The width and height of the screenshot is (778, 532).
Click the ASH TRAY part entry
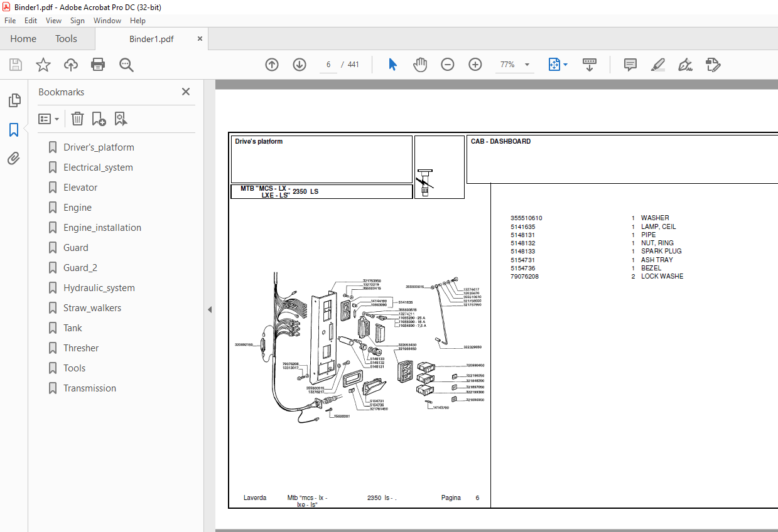pyautogui.click(x=657, y=260)
